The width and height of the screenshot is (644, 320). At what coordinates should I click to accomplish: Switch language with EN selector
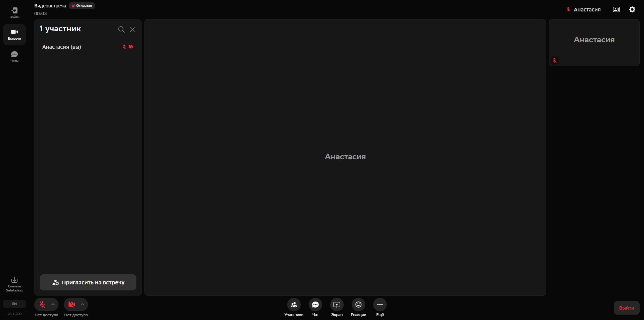(14, 304)
